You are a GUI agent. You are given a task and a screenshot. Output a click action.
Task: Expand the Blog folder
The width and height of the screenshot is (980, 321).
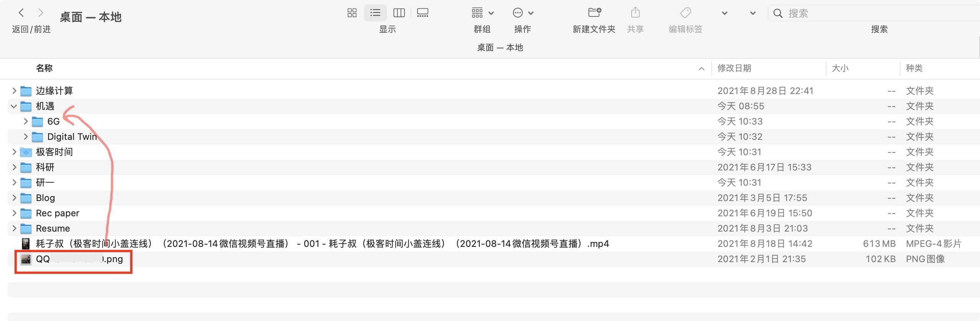14,198
